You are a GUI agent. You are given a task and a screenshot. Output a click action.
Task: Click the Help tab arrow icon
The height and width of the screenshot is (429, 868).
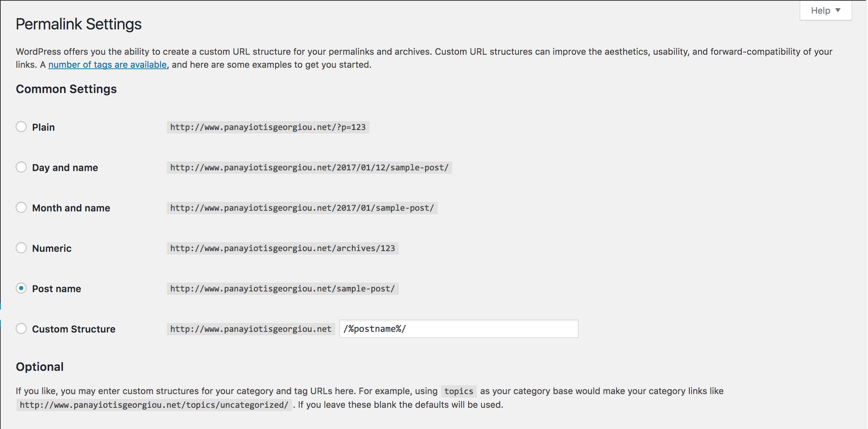[838, 10]
